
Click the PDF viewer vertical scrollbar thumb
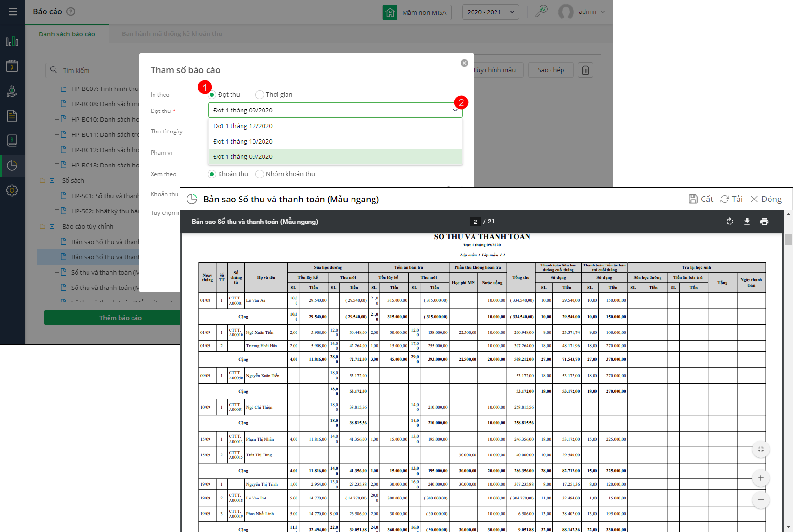pyautogui.click(x=788, y=240)
